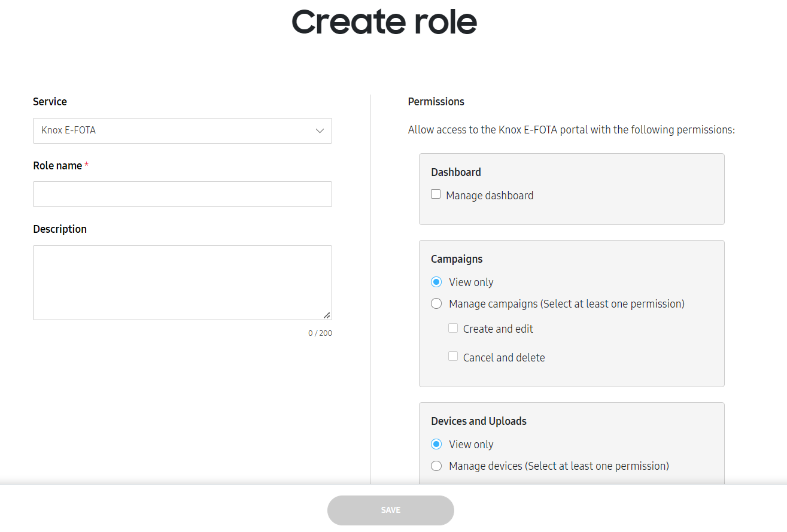Focus the Description text area
787x532 pixels.
click(182, 282)
